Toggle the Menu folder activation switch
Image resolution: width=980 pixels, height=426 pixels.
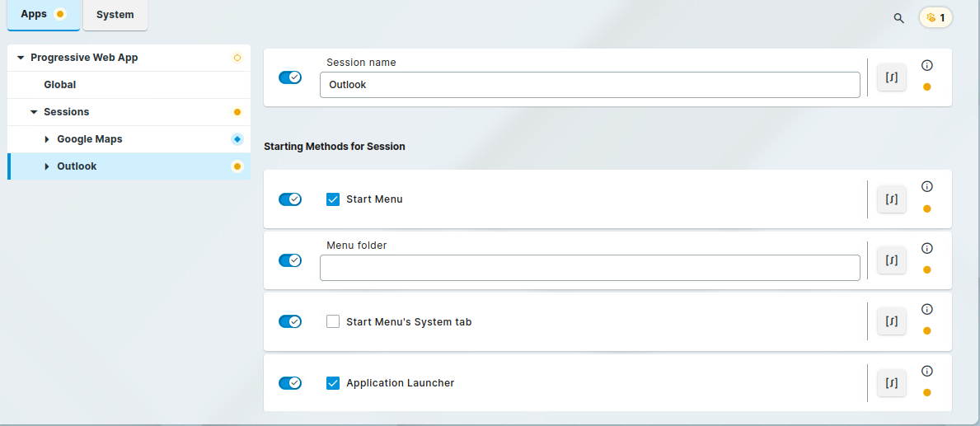point(290,260)
